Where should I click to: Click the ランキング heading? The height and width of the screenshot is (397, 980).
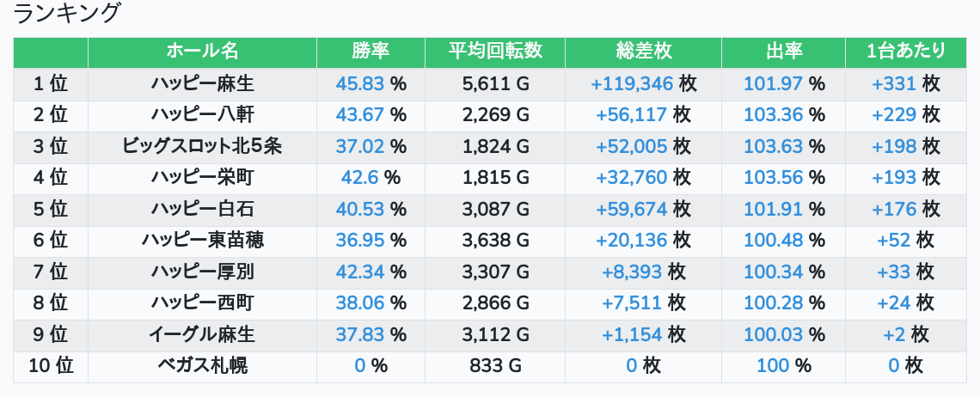[x=68, y=14]
